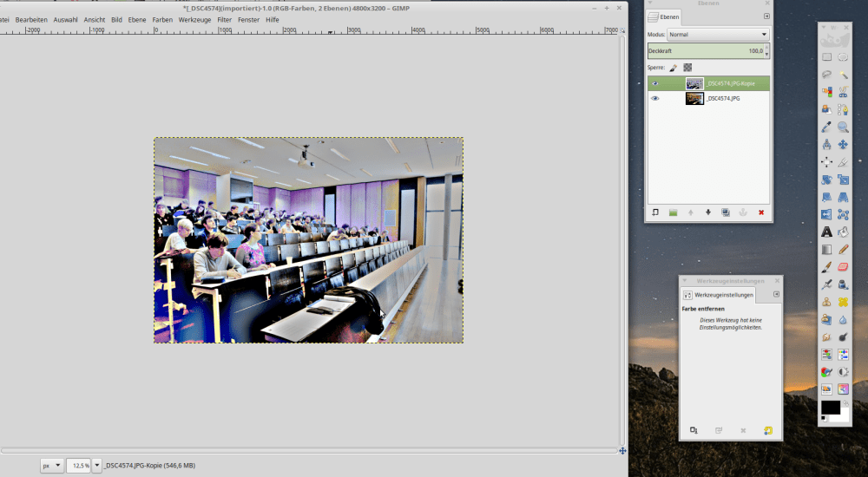Create a new layer in Ebenen panel
The height and width of the screenshot is (477, 868).
(655, 212)
